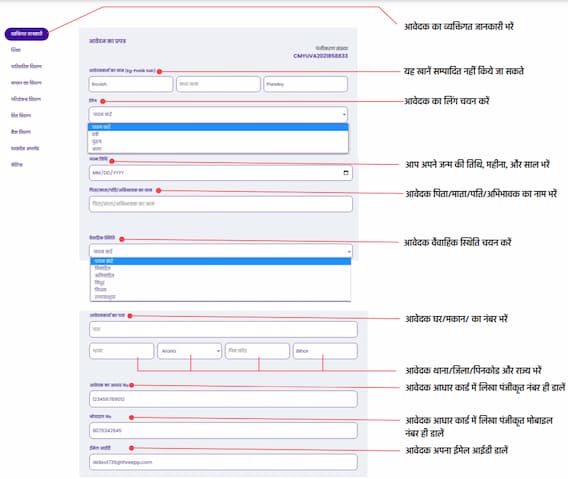
Task: Expand the gender selection dropdown arrow
Action: click(344, 114)
